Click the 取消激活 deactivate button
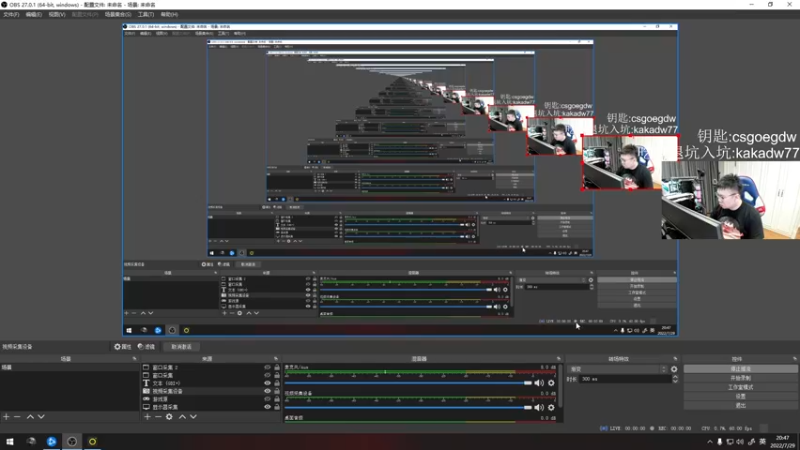 pyautogui.click(x=181, y=346)
